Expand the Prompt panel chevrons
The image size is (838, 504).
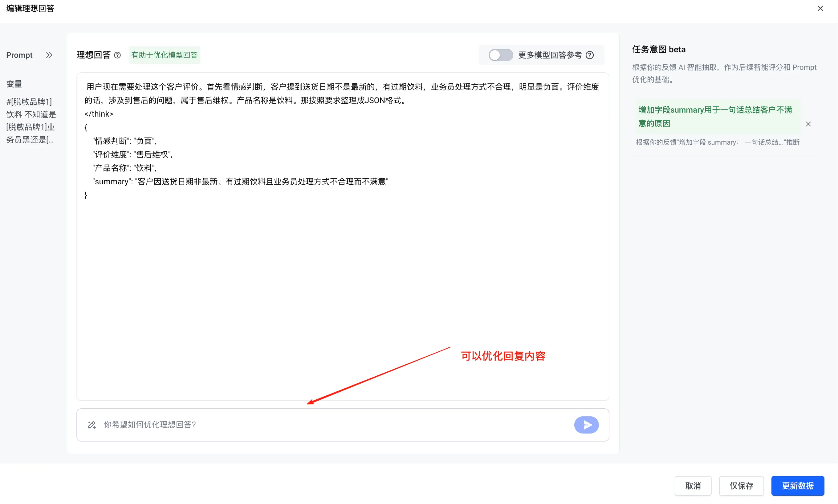point(49,55)
